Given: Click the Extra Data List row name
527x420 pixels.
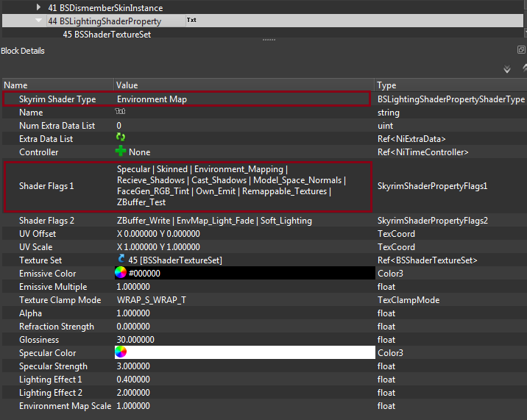Looking at the screenshot, I should (x=46, y=139).
